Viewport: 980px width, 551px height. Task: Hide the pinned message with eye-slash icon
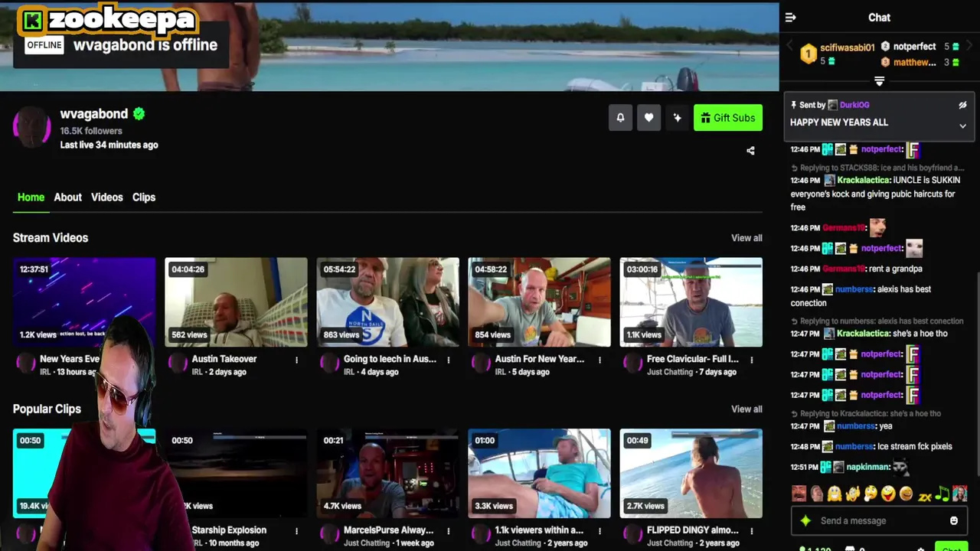(x=962, y=105)
